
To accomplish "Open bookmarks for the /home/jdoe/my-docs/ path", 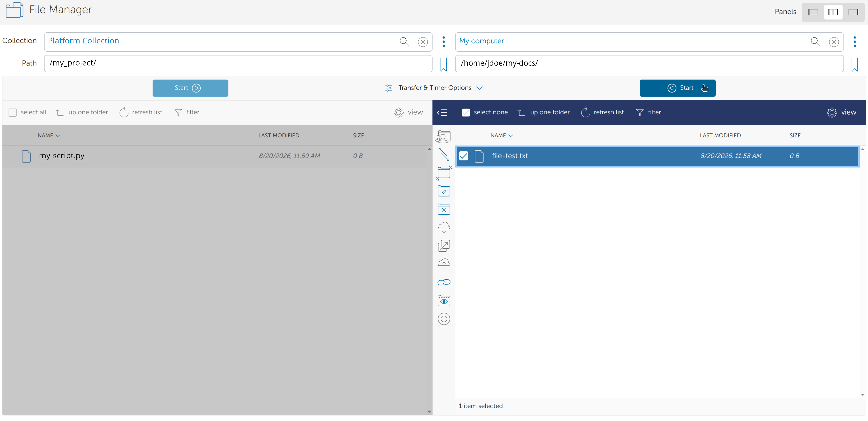I will tap(854, 64).
